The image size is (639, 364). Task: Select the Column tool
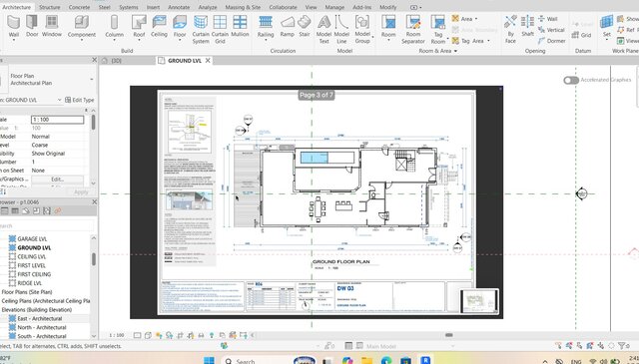point(114,26)
